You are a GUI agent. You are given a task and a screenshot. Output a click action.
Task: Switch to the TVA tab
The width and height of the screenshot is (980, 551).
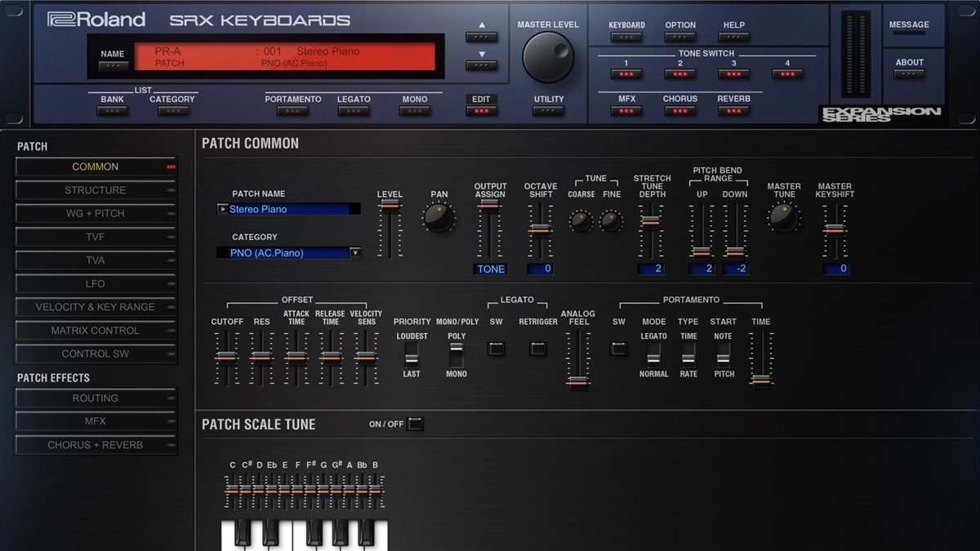click(x=96, y=260)
